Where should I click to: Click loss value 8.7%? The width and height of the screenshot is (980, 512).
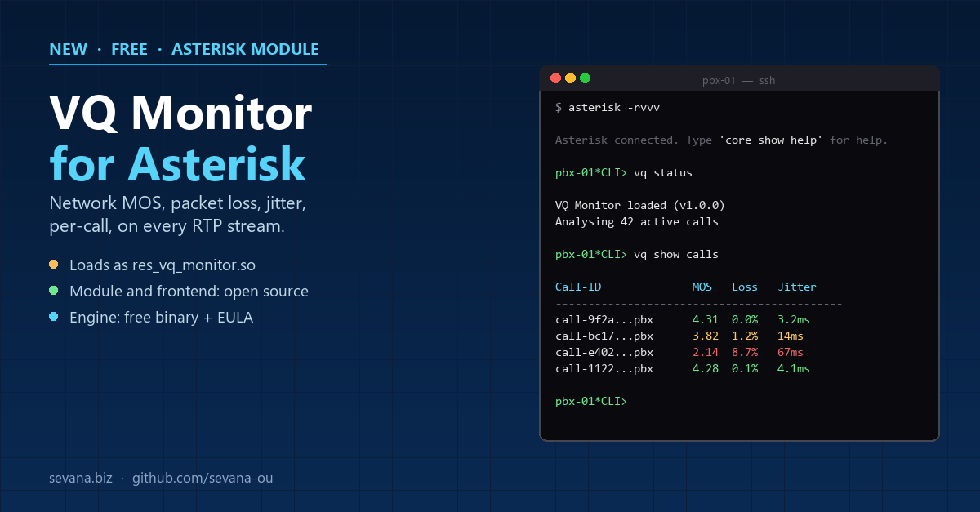pos(745,352)
